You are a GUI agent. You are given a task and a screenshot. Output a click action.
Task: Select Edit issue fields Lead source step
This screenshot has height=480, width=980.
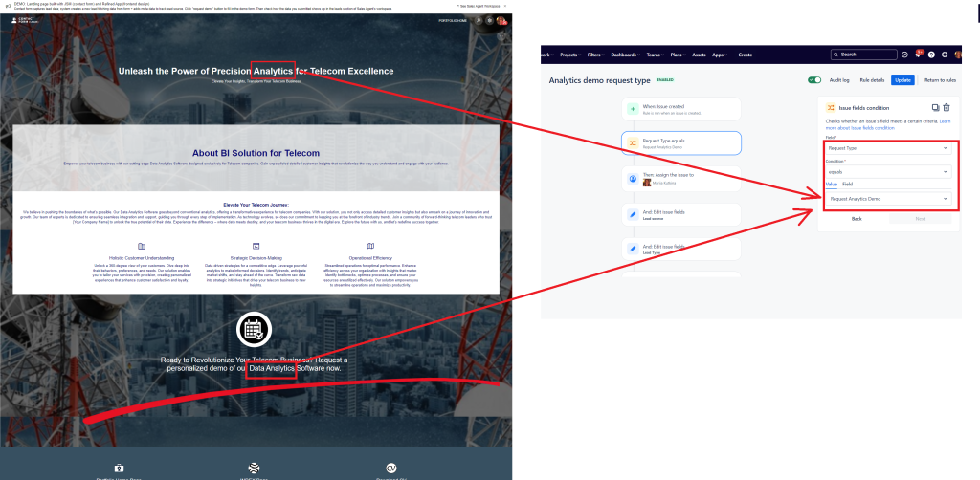681,214
